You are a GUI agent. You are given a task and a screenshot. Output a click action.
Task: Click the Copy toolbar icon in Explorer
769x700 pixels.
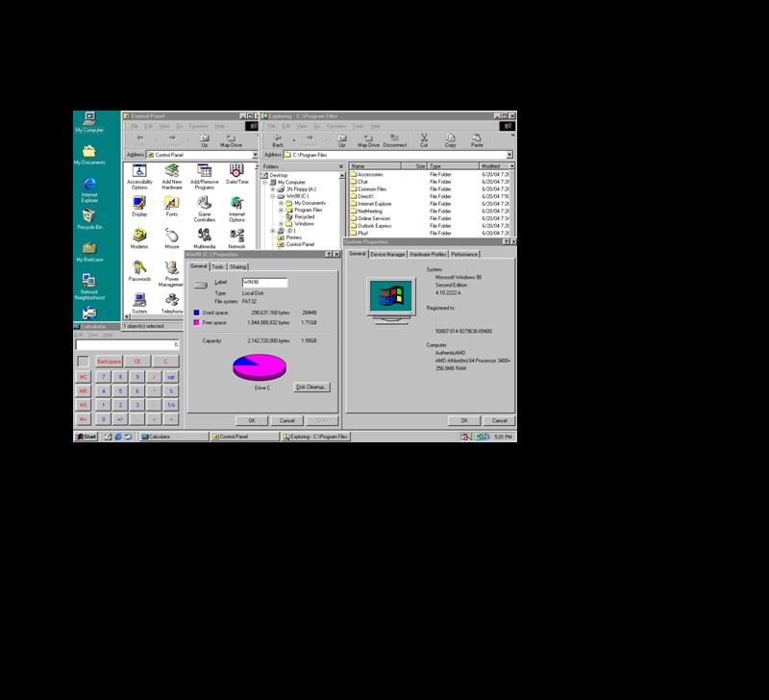pos(450,140)
